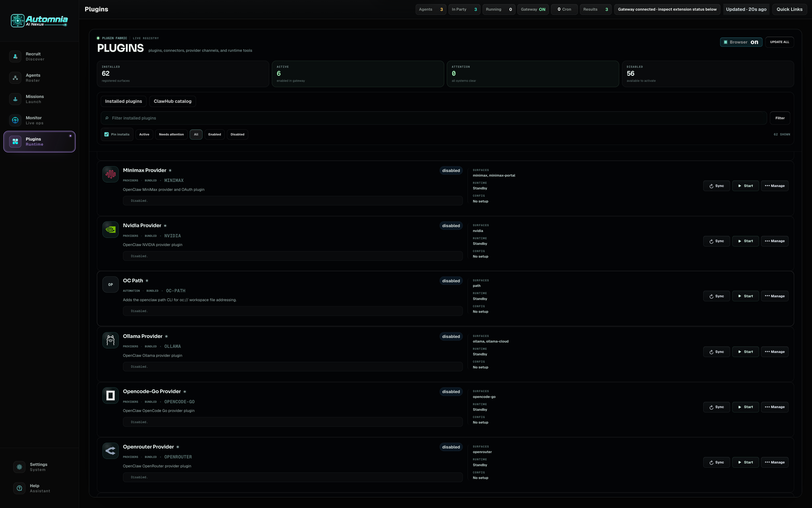Toggle the Pin installs checkbox
The image size is (812, 508).
pos(107,134)
